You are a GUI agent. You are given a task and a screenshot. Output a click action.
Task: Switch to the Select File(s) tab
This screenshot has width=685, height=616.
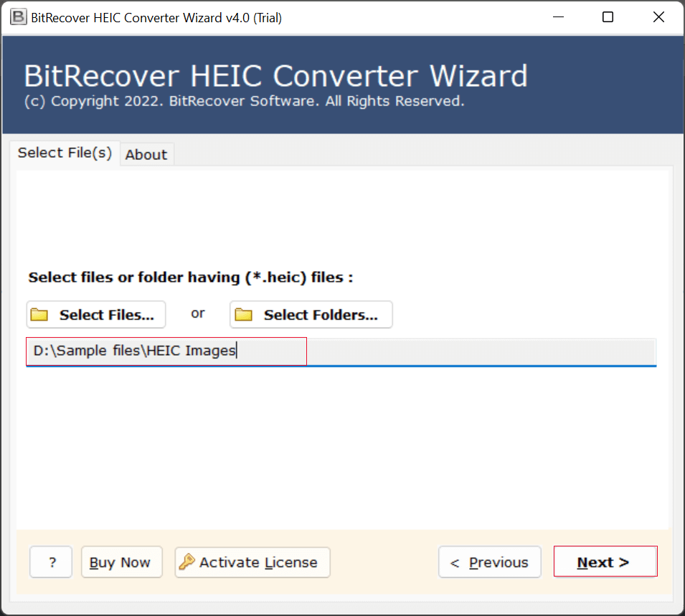(x=65, y=153)
